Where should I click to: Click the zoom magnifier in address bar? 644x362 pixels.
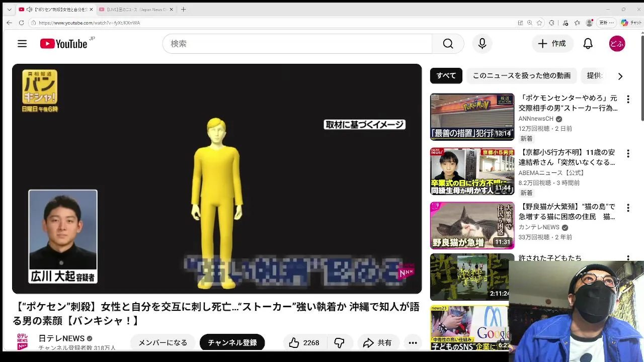coord(530,23)
